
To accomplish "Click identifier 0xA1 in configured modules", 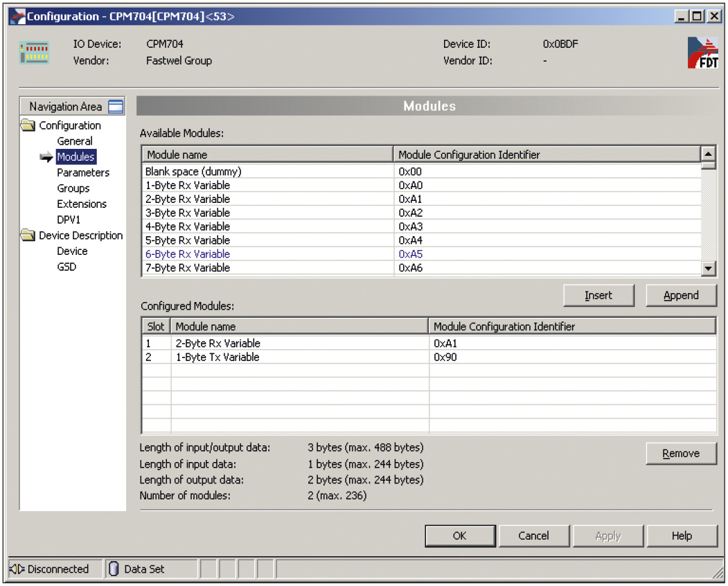I will pos(445,343).
